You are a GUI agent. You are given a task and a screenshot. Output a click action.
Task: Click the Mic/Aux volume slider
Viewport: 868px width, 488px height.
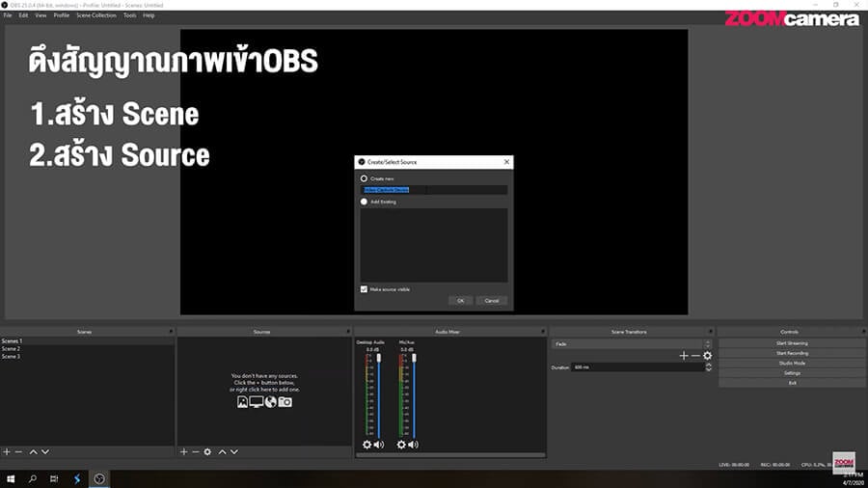(x=414, y=396)
